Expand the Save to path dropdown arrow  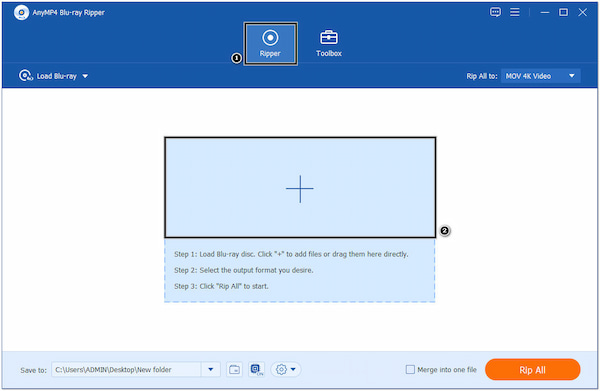(x=210, y=370)
